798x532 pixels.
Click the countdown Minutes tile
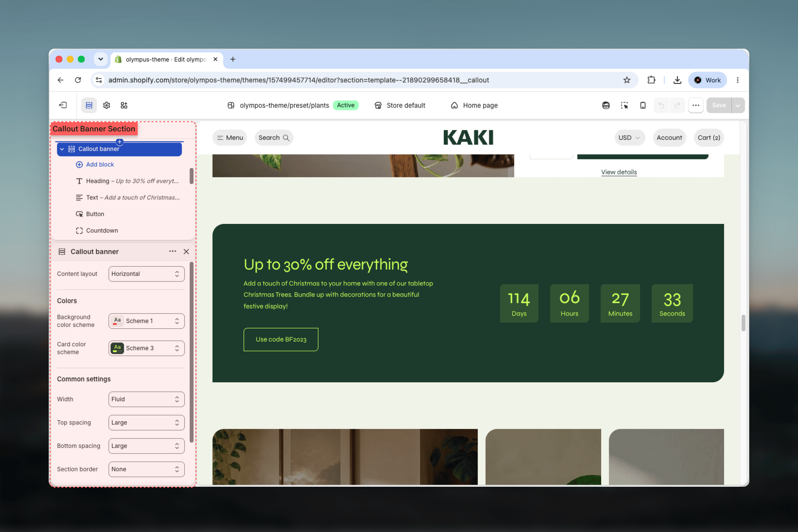620,303
